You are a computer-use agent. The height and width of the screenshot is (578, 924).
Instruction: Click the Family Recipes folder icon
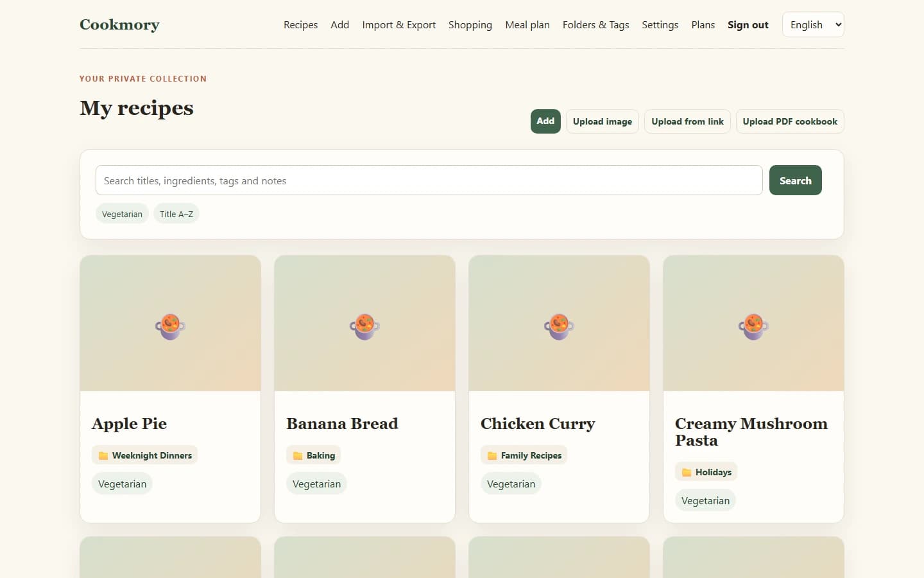point(492,456)
